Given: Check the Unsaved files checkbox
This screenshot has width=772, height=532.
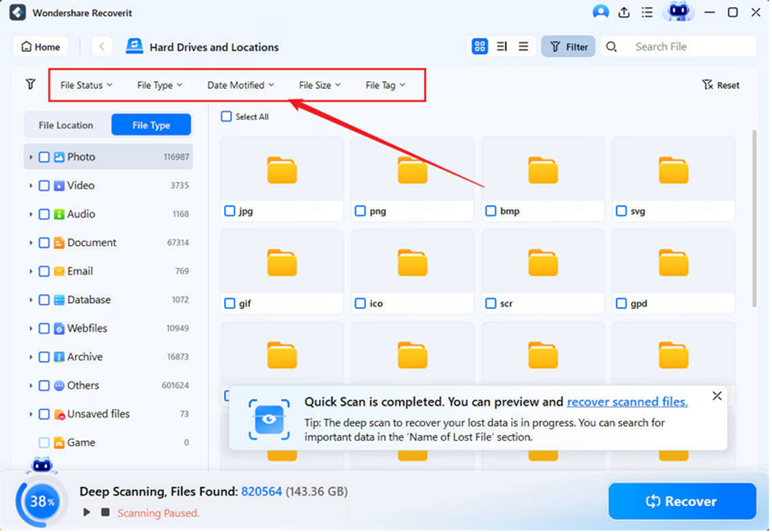Looking at the screenshot, I should click(x=44, y=415).
